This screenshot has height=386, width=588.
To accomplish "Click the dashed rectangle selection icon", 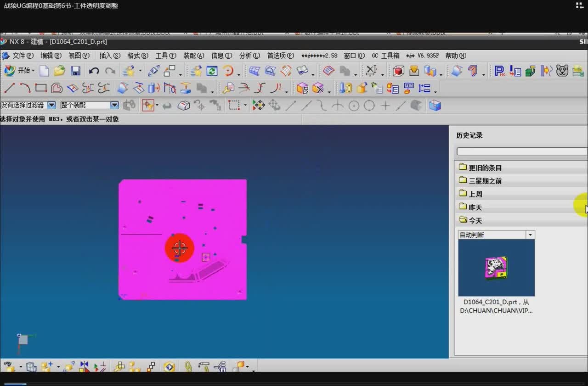I will 234,106.
